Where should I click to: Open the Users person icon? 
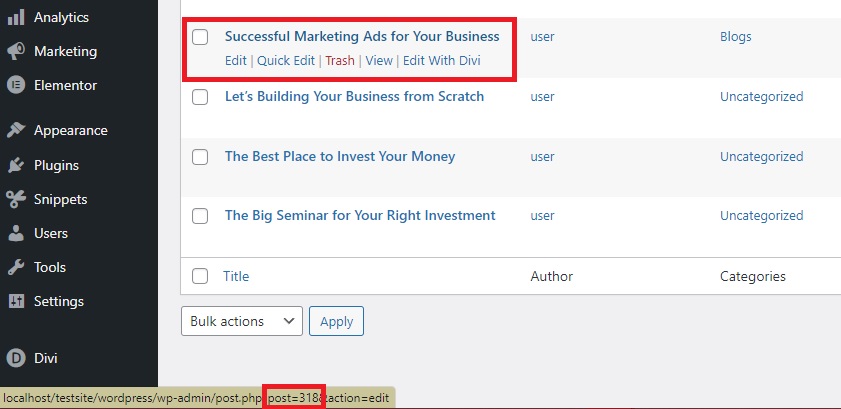coord(16,233)
